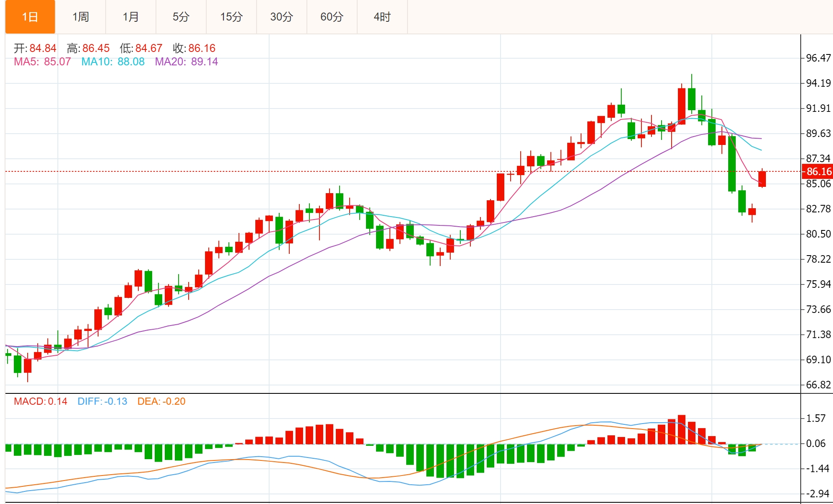Switch to the 4时 four-hour tab

point(382,17)
